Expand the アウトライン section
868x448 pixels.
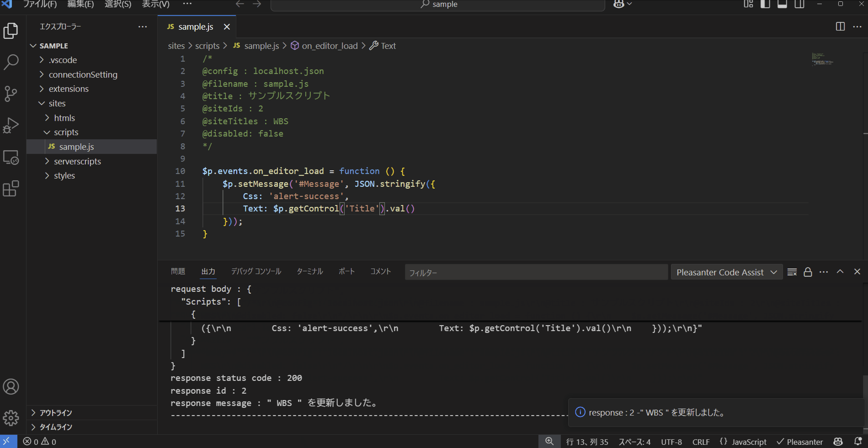92,413
